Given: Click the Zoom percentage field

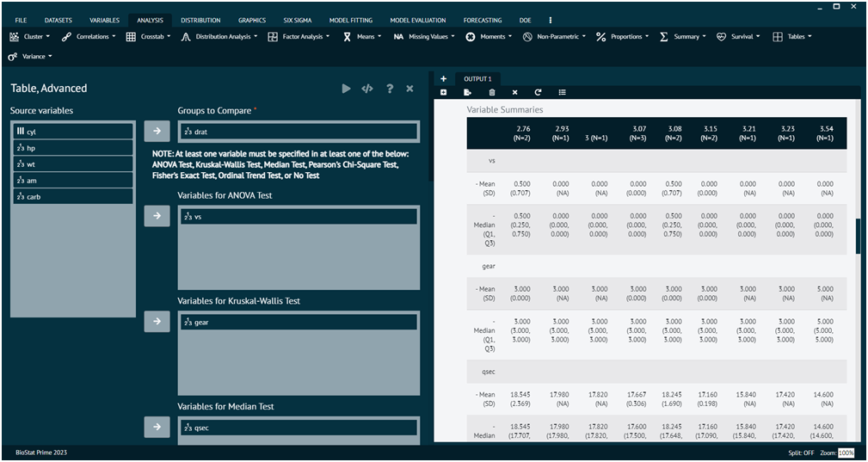Looking at the screenshot, I should pyautogui.click(x=846, y=453).
